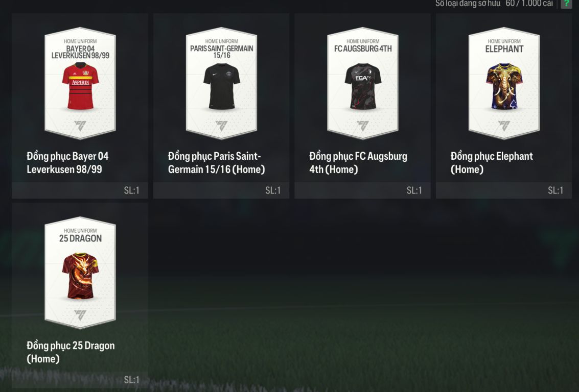The height and width of the screenshot is (392, 579).
Task: Open Đồng phục FC Augsburg 4th (Home) label
Action: 358,163
